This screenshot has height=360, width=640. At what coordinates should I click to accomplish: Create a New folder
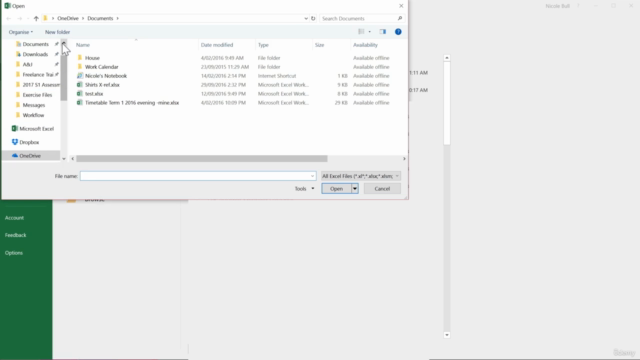(x=57, y=32)
